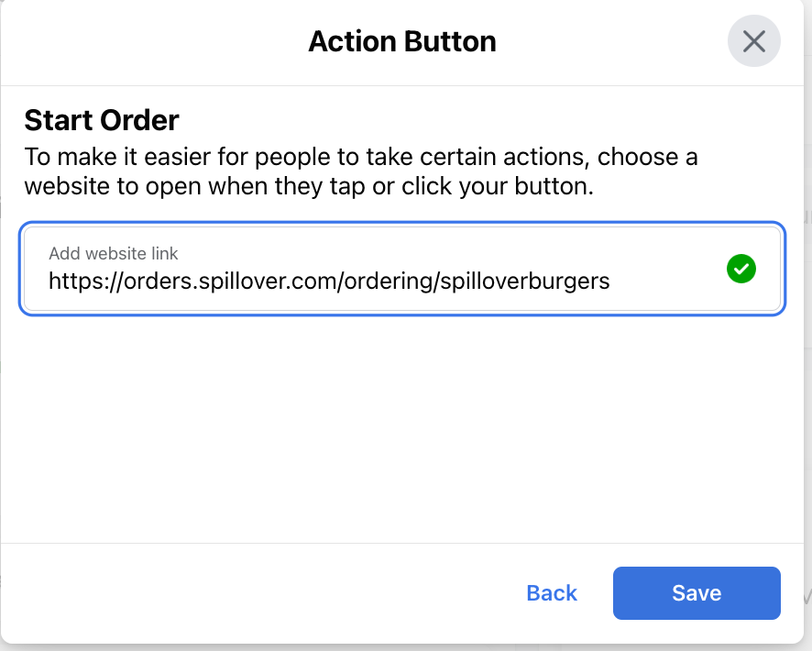The width and height of the screenshot is (812, 651).
Task: Save the Start Order button link
Action: coord(697,593)
